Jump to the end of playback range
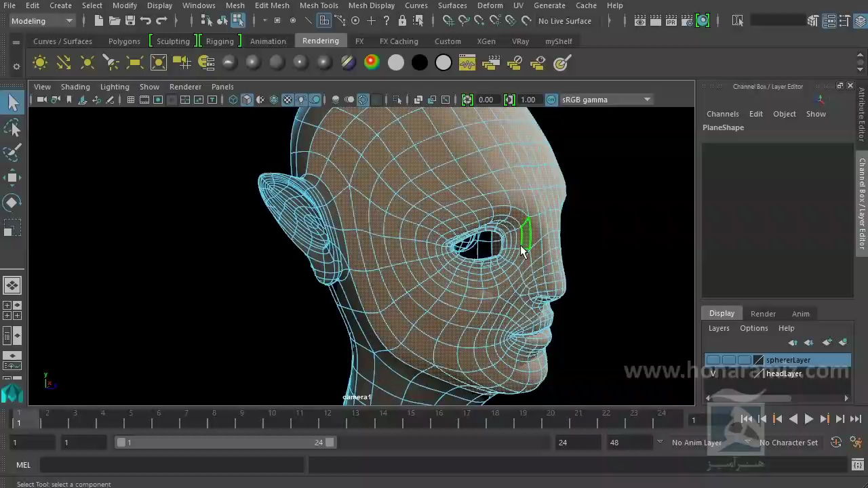This screenshot has height=488, width=868. tap(856, 420)
